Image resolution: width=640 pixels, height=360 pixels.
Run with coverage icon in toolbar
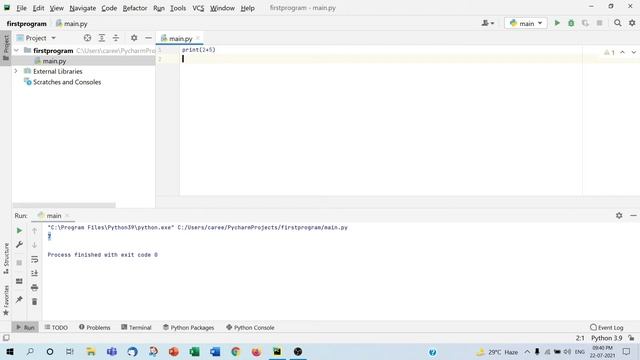[585, 23]
